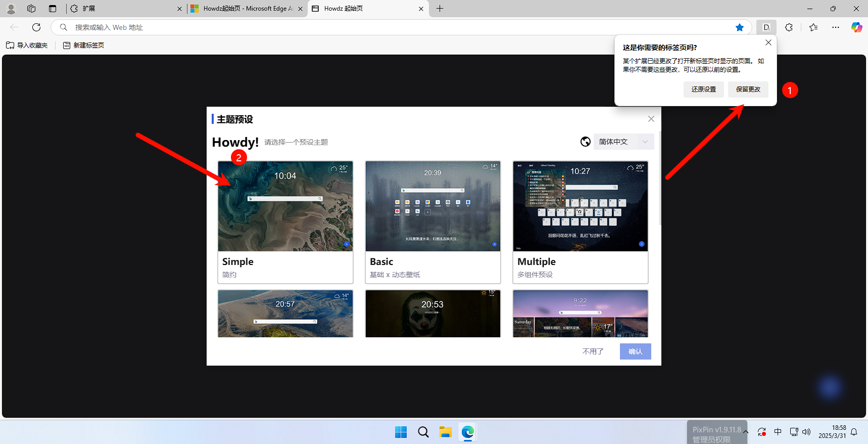This screenshot has height=444, width=868.
Task: Open the workspaces icon in title bar
Action: click(31, 9)
